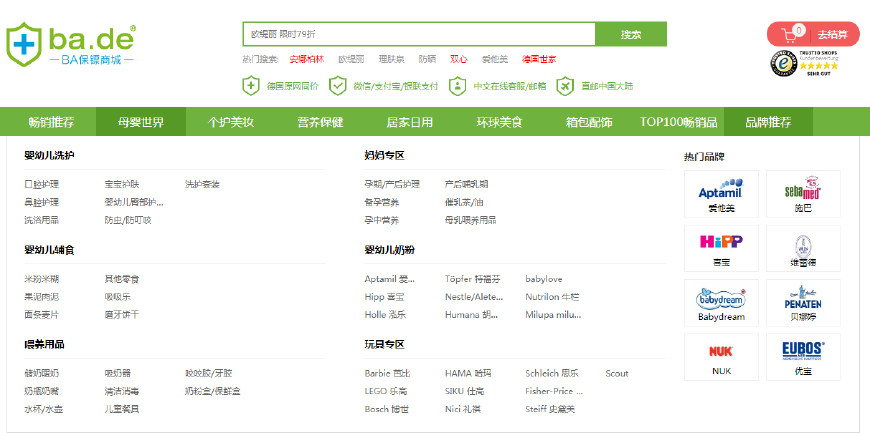Select the Aptamil brand logo
The height and width of the screenshot is (433, 870).
click(721, 188)
